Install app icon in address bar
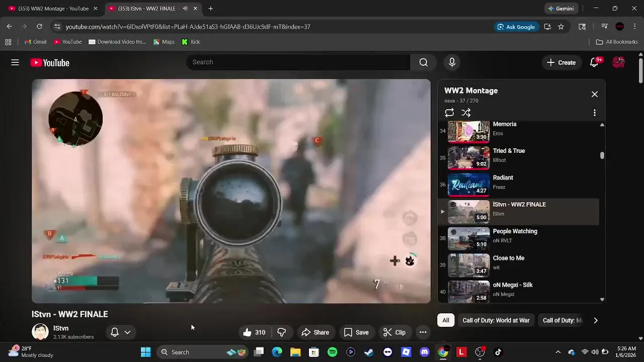This screenshot has height=362, width=644. tap(547, 27)
